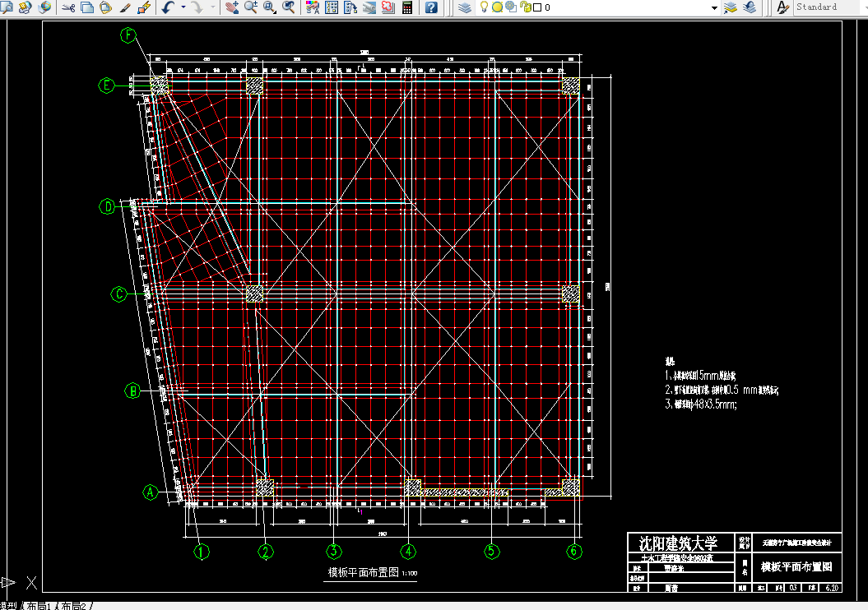Paste from clipboard icon
The height and width of the screenshot is (610, 868).
coord(106,7)
